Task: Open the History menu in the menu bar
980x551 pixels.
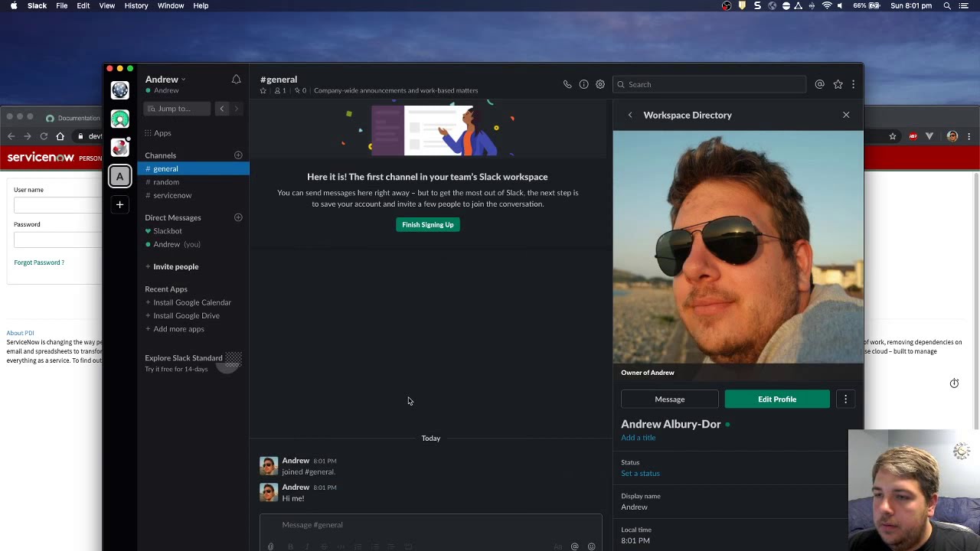Action: [136, 5]
